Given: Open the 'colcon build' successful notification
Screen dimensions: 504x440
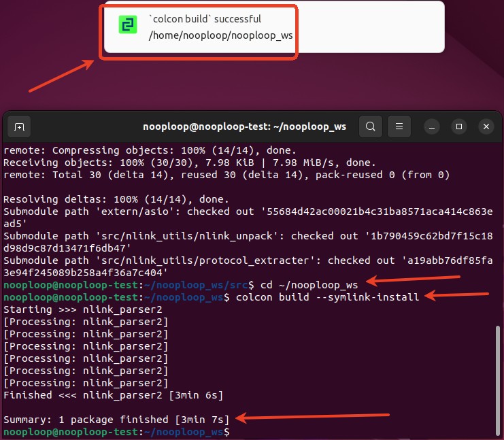Looking at the screenshot, I should coord(205,19).
